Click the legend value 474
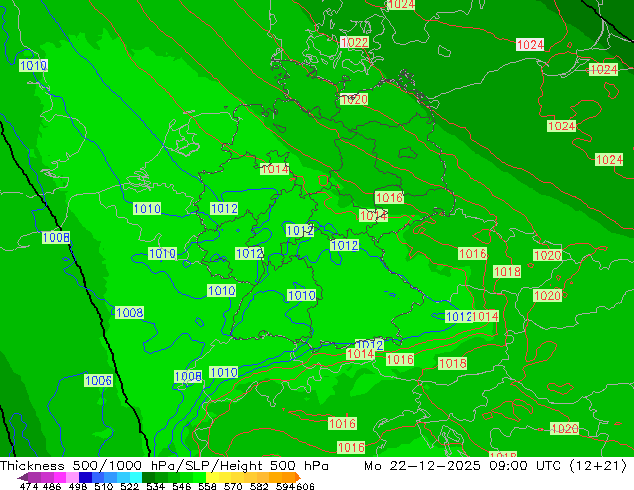Viewport: 634px width, 490px height. coord(29,486)
